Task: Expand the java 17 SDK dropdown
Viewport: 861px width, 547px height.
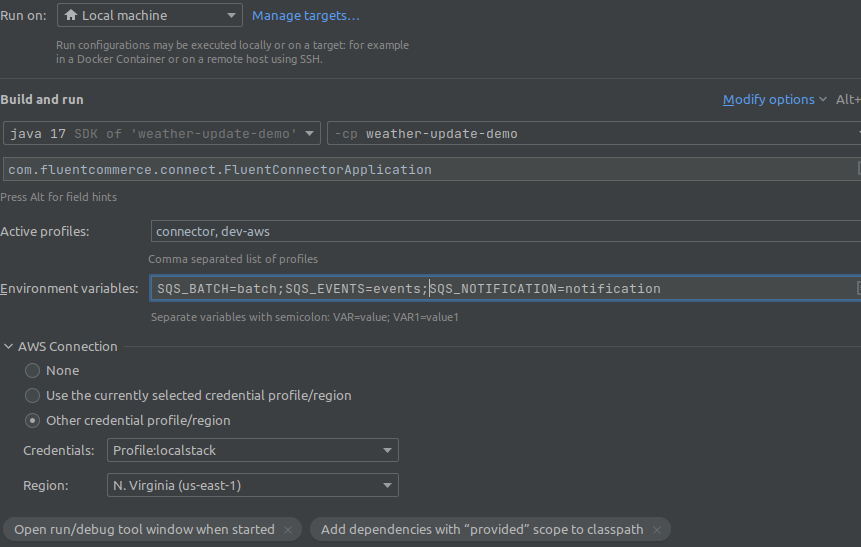Action: pos(162,134)
